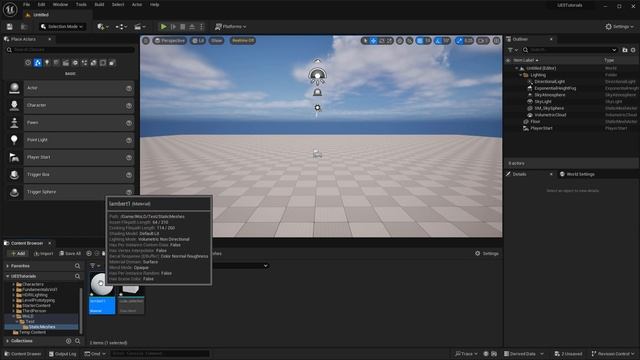Toggle rotation snapping in viewport toolbar

(x=438, y=40)
